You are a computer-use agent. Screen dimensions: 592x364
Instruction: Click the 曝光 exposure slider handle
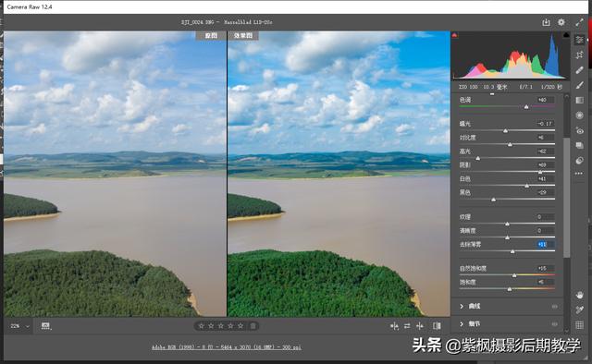[506, 131]
